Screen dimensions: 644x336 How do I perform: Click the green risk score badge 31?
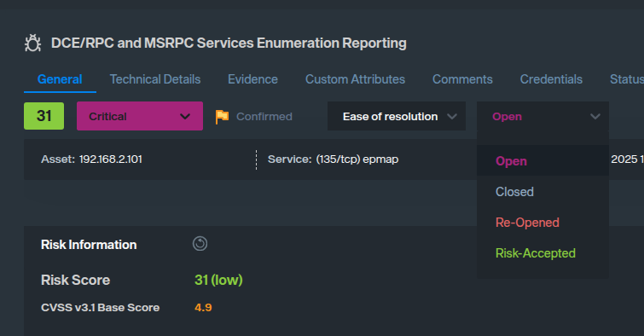[44, 116]
